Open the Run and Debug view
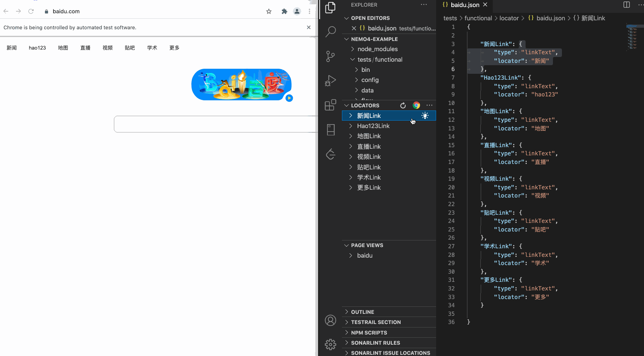 (x=331, y=80)
